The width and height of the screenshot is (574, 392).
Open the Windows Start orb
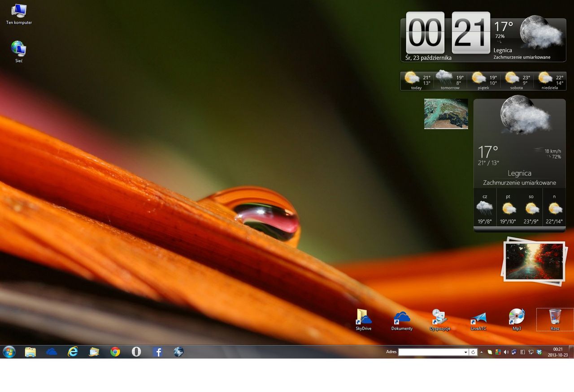tap(9, 352)
